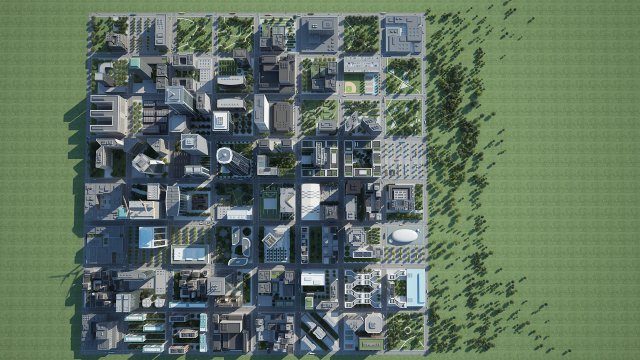This screenshot has height=360, width=640.
Task: Click the white oval dome building
Action: coord(404,236)
